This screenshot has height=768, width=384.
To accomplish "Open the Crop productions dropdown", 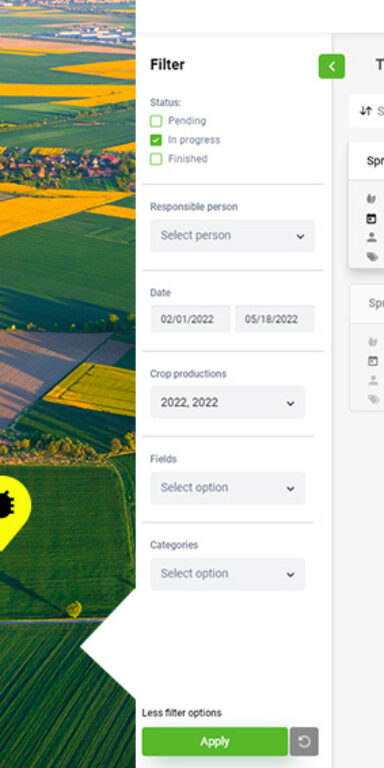I will [228, 403].
